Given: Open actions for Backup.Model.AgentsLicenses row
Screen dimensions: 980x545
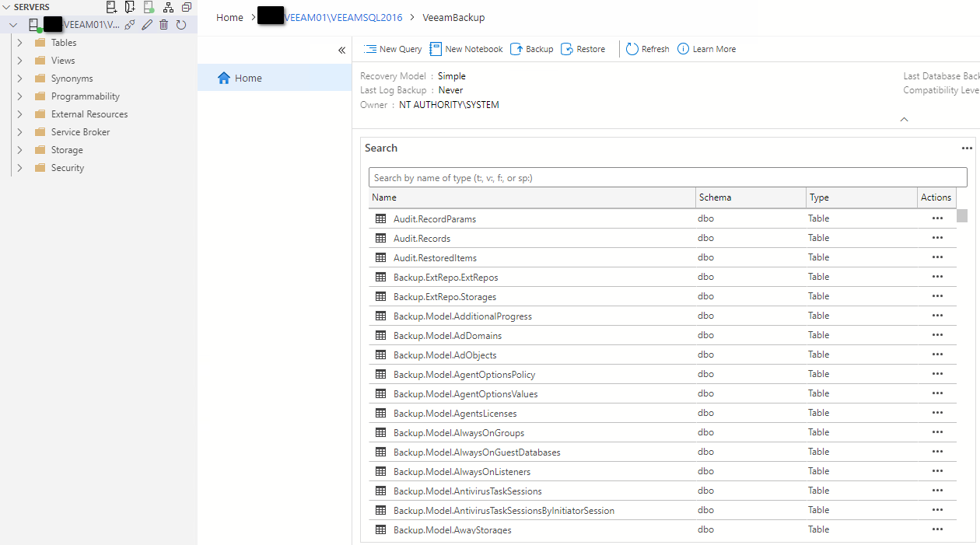Looking at the screenshot, I should click(x=937, y=413).
